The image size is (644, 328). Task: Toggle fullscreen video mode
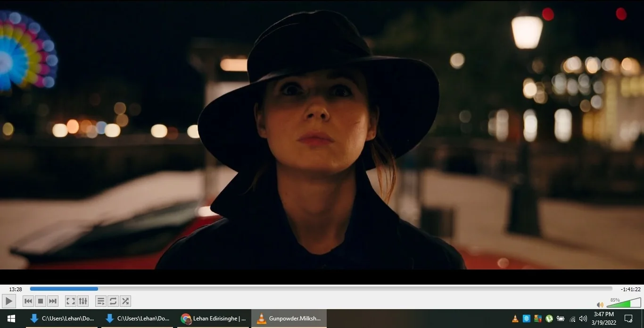[70, 301]
